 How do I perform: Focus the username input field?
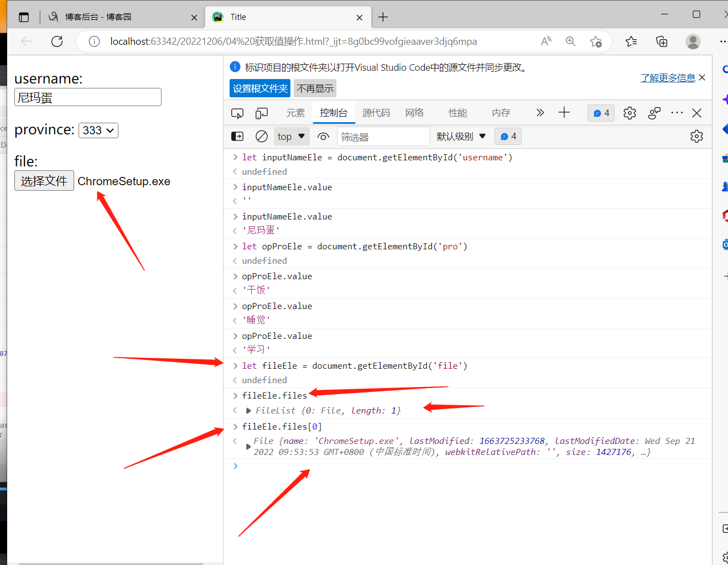pos(88,97)
